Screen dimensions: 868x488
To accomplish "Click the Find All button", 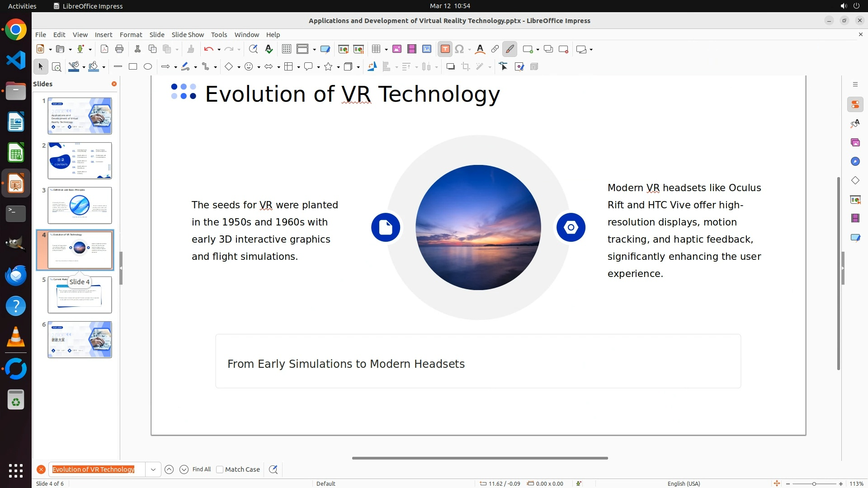I will coord(202,469).
